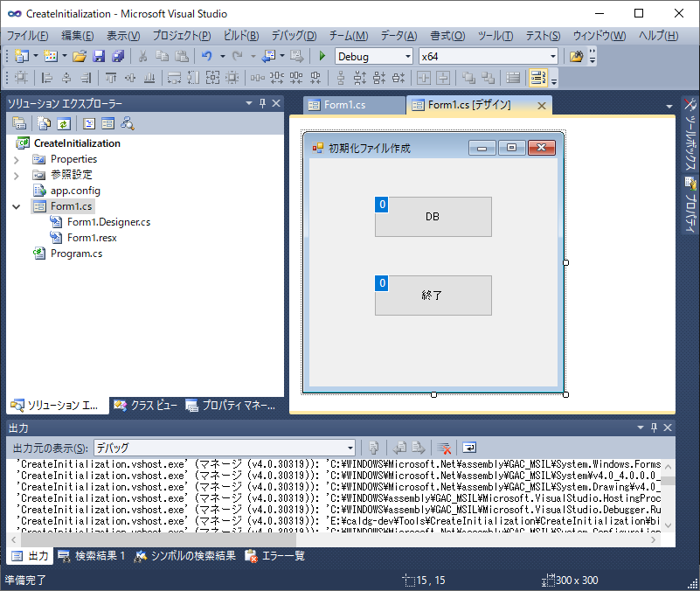
Task: Select app.config in the tree
Action: pyautogui.click(x=75, y=191)
